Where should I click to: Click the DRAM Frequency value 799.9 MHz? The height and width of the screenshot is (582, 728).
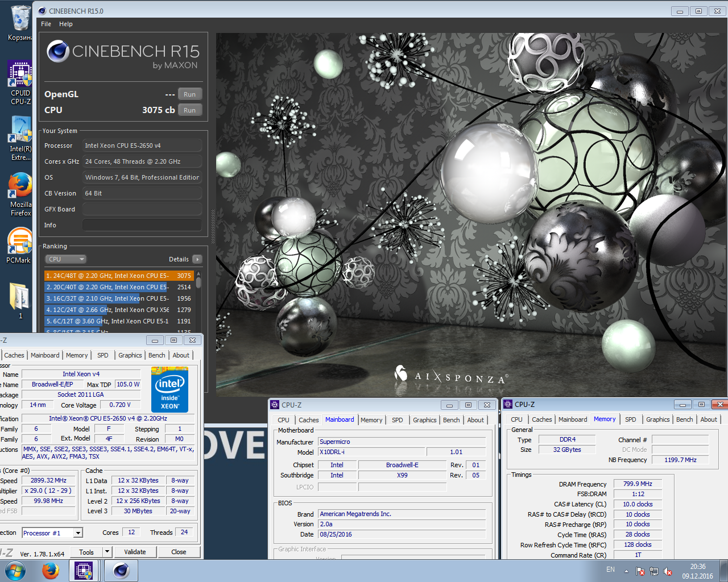click(x=638, y=484)
